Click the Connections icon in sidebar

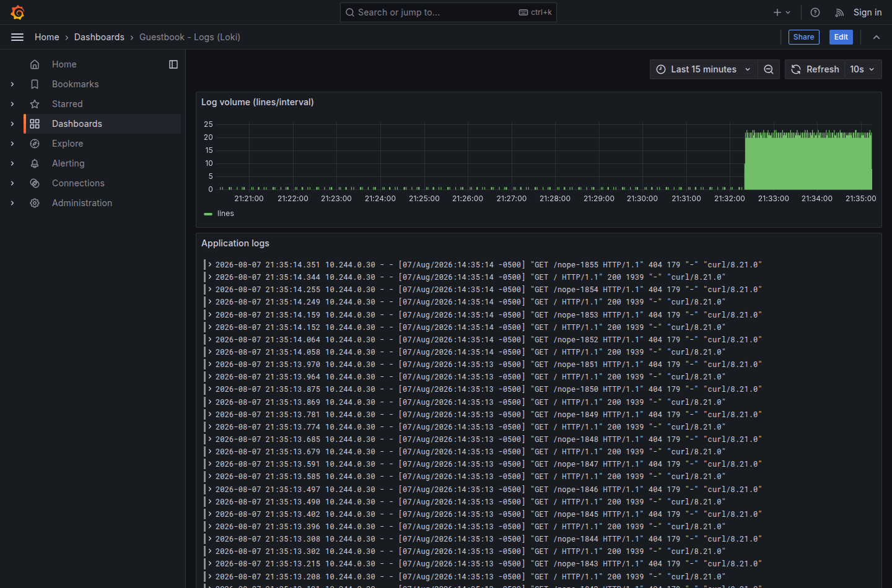pyautogui.click(x=35, y=183)
